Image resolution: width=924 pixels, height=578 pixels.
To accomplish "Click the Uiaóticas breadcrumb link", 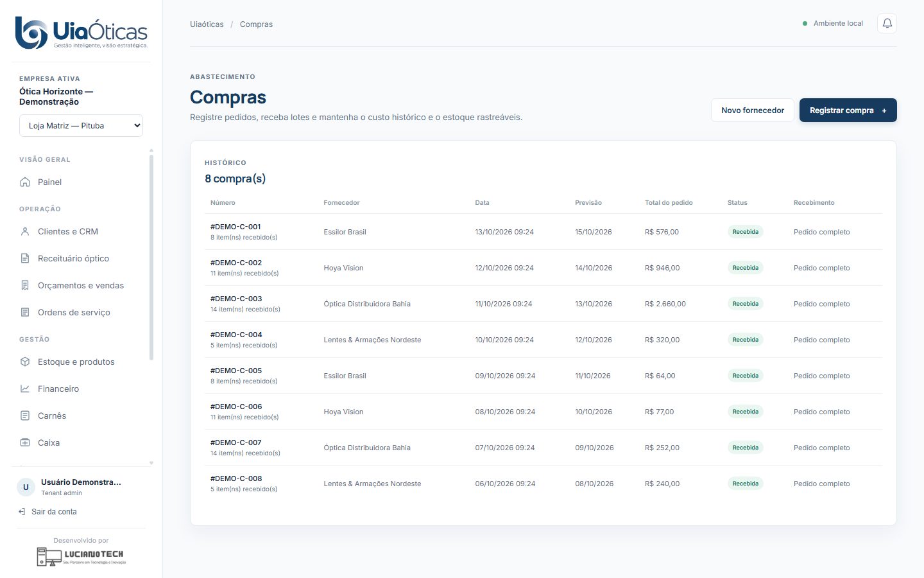I will coord(207,24).
